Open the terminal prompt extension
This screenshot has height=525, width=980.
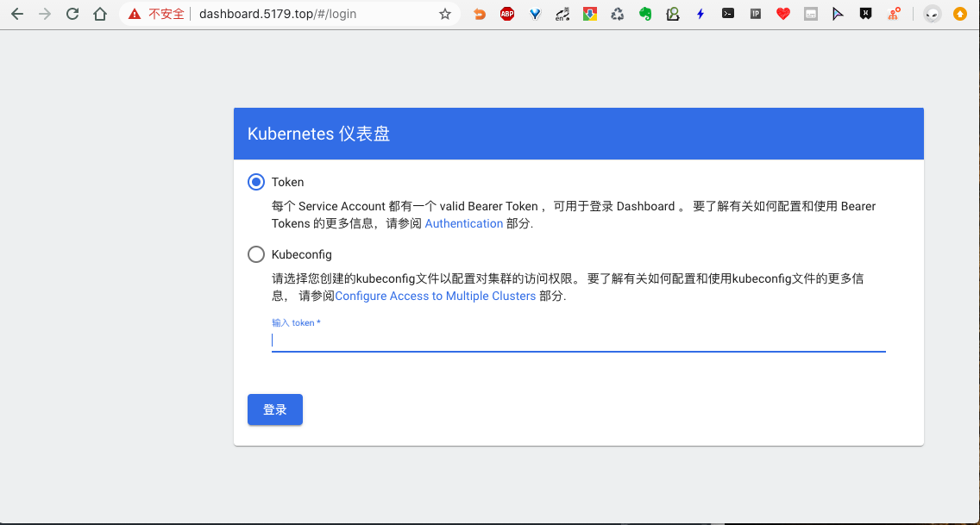[728, 13]
